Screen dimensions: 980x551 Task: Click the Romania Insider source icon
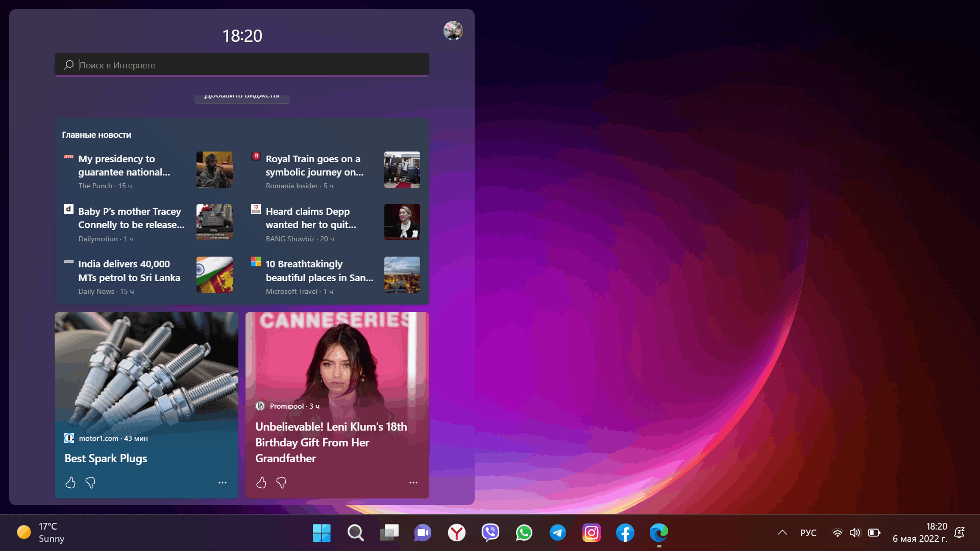pos(256,156)
